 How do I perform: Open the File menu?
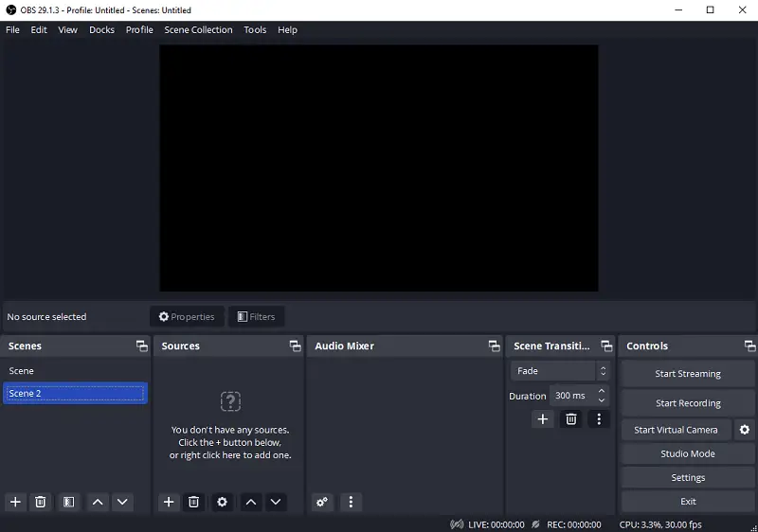tap(12, 30)
